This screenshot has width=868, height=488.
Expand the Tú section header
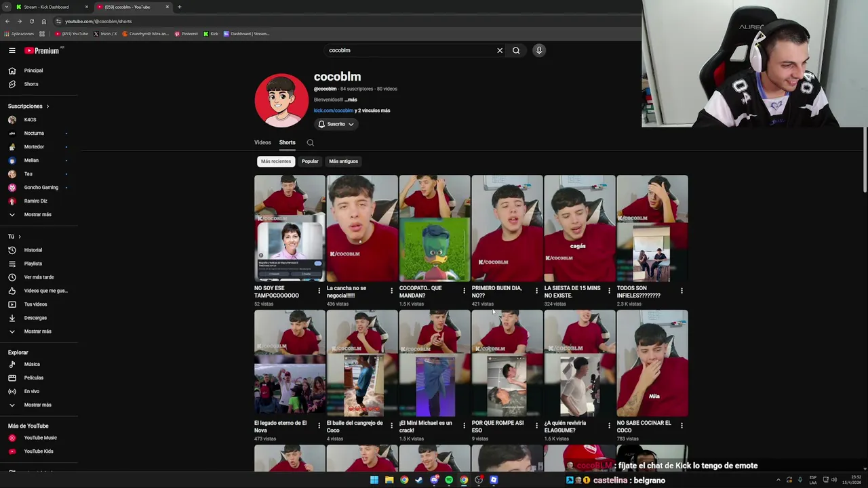point(14,237)
